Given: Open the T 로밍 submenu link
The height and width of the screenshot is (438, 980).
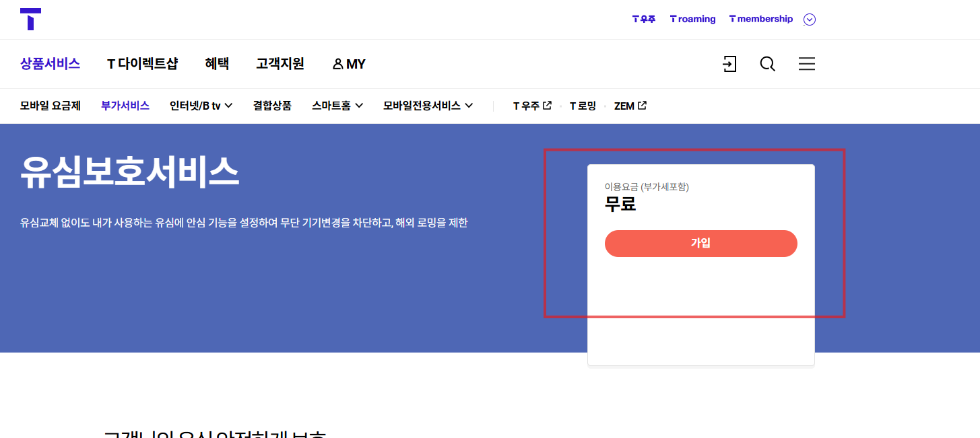Looking at the screenshot, I should point(583,106).
